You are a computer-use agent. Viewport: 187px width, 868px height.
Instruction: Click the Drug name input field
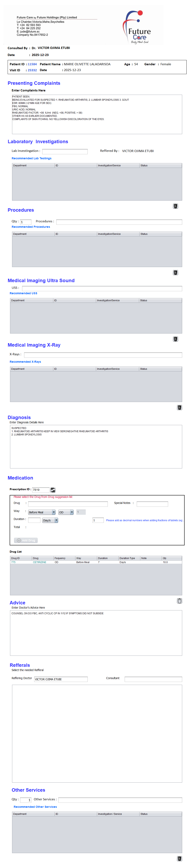tap(68, 504)
